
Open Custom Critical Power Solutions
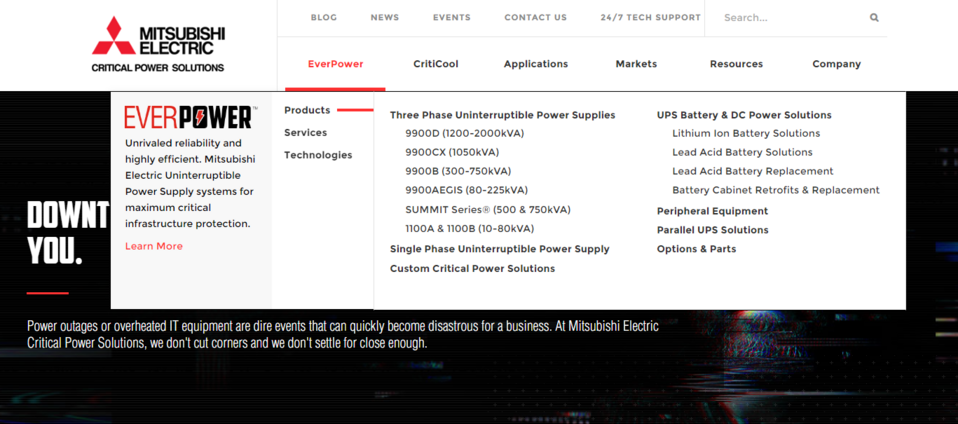tap(473, 268)
